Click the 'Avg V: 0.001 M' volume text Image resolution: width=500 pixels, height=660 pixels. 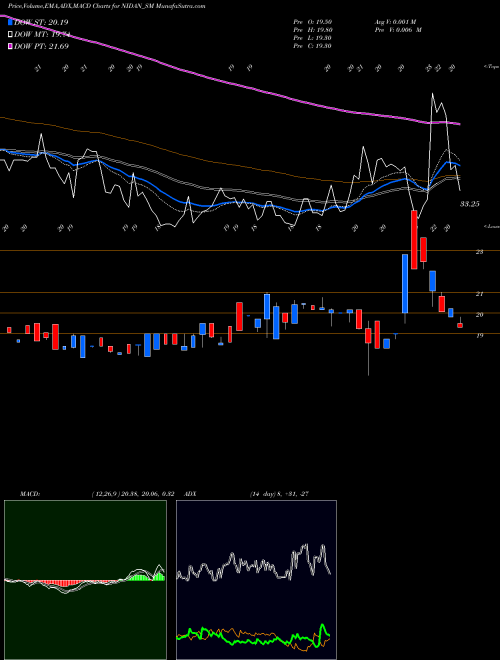398,22
